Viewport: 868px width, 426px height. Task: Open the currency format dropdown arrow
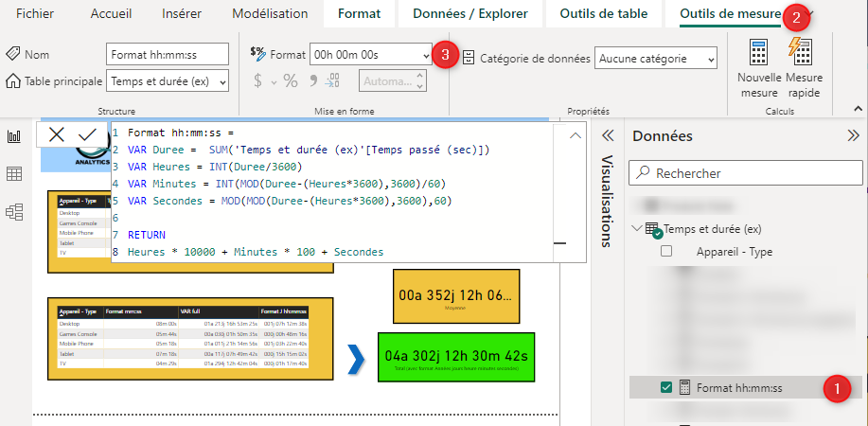(x=274, y=82)
